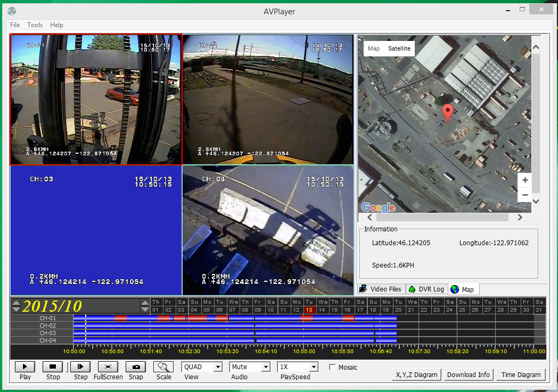558x392 pixels.
Task: Enable the Mosaic checkbox
Action: click(x=332, y=367)
